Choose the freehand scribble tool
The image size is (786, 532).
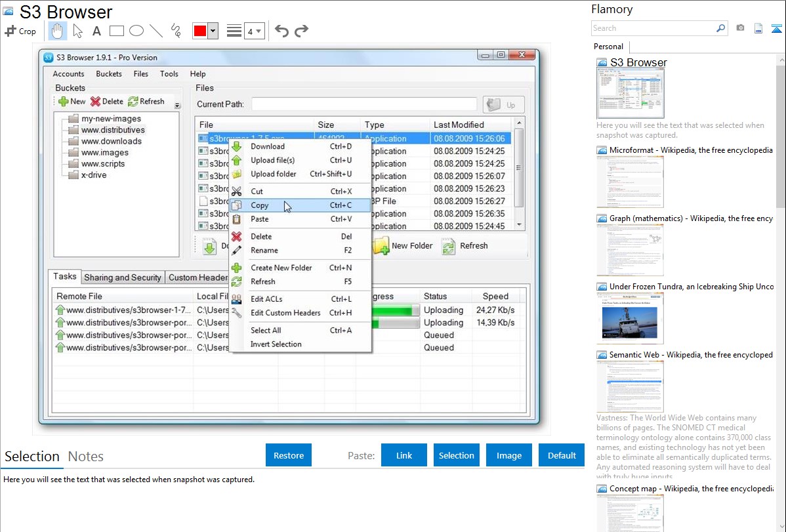pos(176,31)
